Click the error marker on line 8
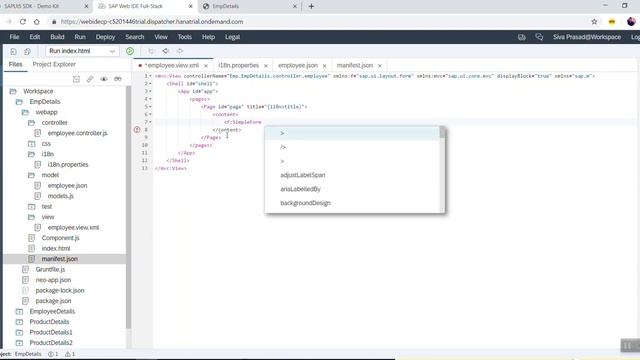This screenshot has height=360, width=640. pos(137,130)
